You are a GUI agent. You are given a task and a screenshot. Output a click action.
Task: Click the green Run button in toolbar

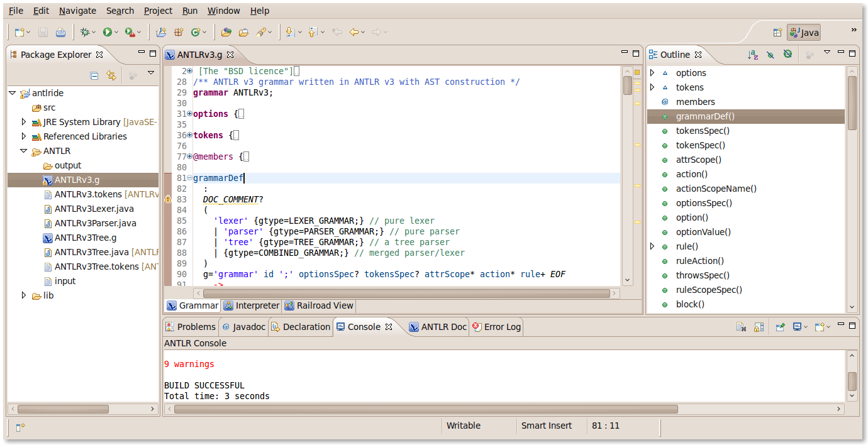108,32
